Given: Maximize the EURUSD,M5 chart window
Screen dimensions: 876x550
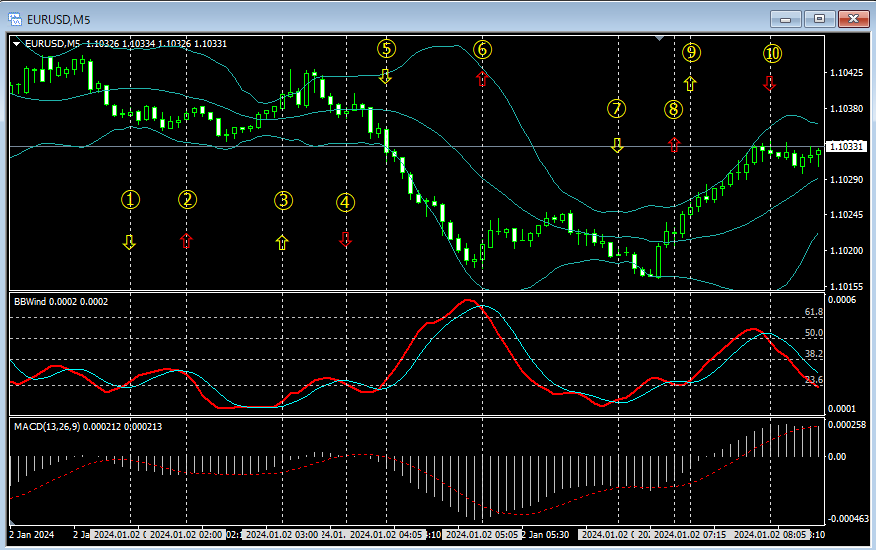Looking at the screenshot, I should click(x=819, y=20).
